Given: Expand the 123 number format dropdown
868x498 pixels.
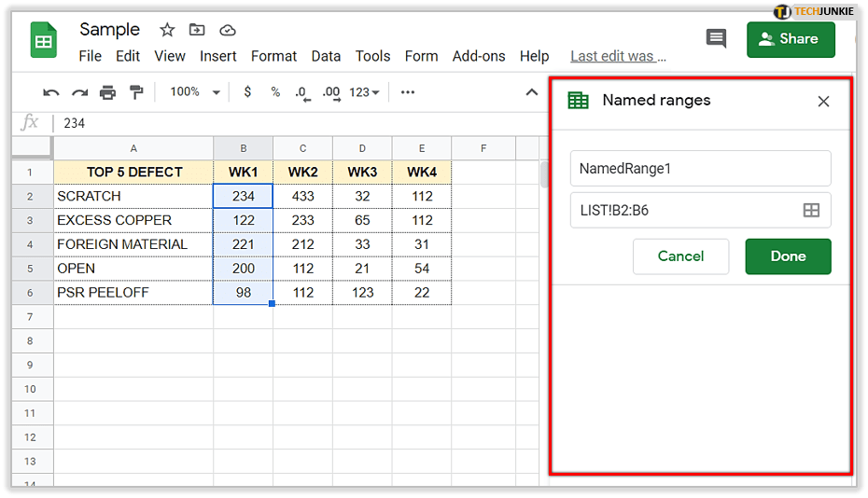Looking at the screenshot, I should tap(364, 92).
